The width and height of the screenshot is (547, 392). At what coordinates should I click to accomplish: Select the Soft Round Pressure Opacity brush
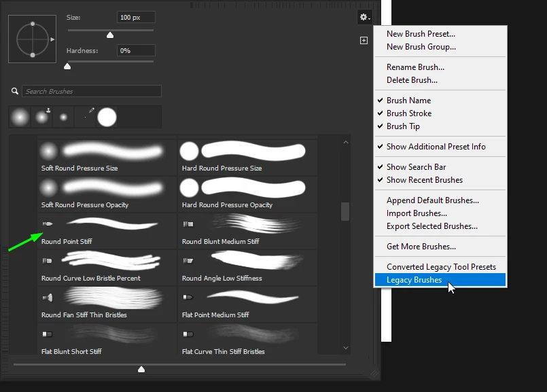(107, 194)
